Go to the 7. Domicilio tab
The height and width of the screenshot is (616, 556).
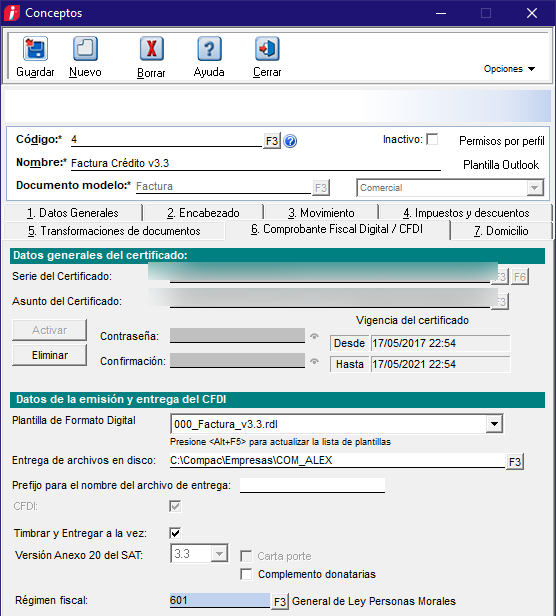(x=501, y=231)
